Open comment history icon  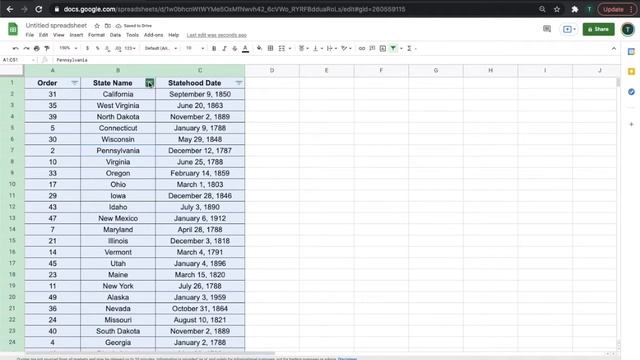pos(547,29)
